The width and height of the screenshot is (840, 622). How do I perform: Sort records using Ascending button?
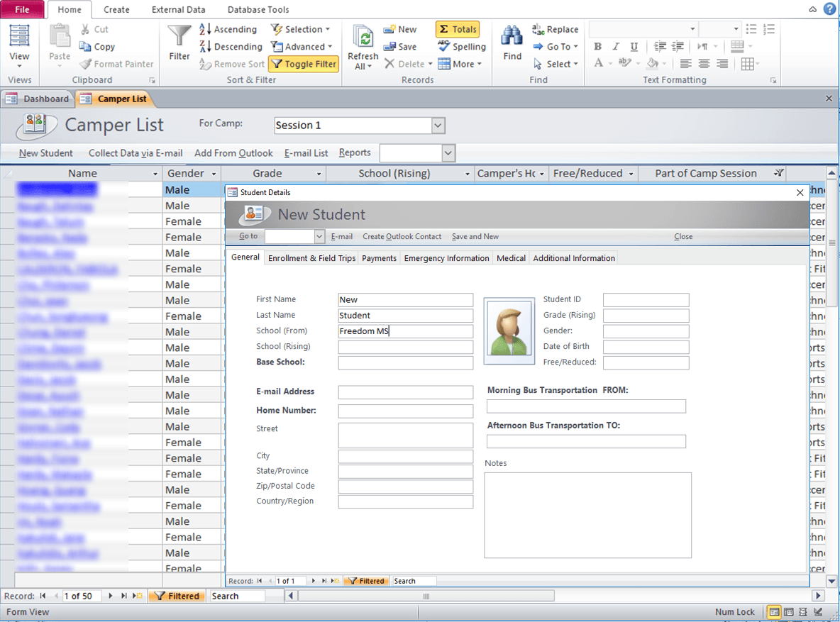pos(228,29)
